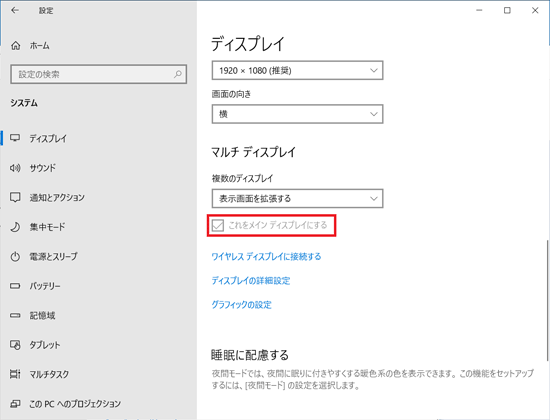This screenshot has width=550, height=420.
Task: Open 記憶域 settings page
Action: point(42,315)
